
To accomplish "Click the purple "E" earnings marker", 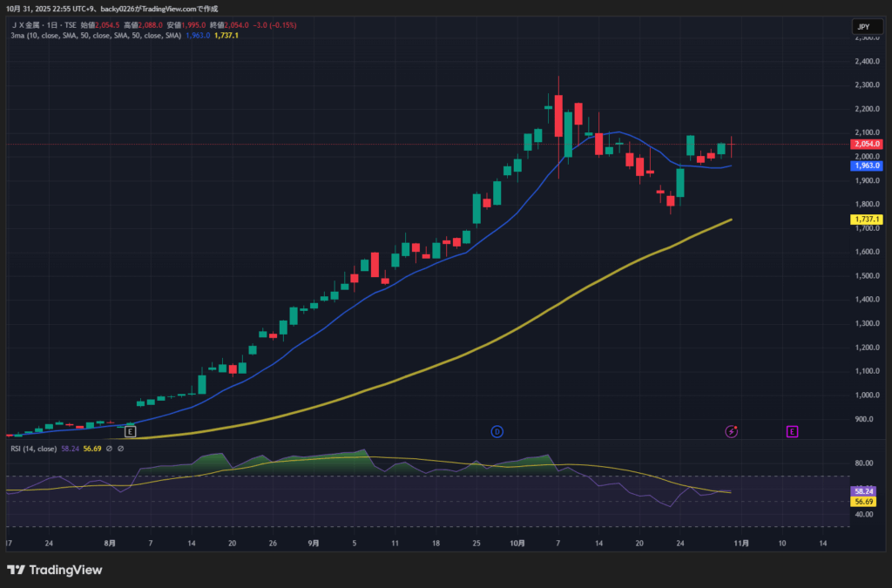I will click(792, 431).
